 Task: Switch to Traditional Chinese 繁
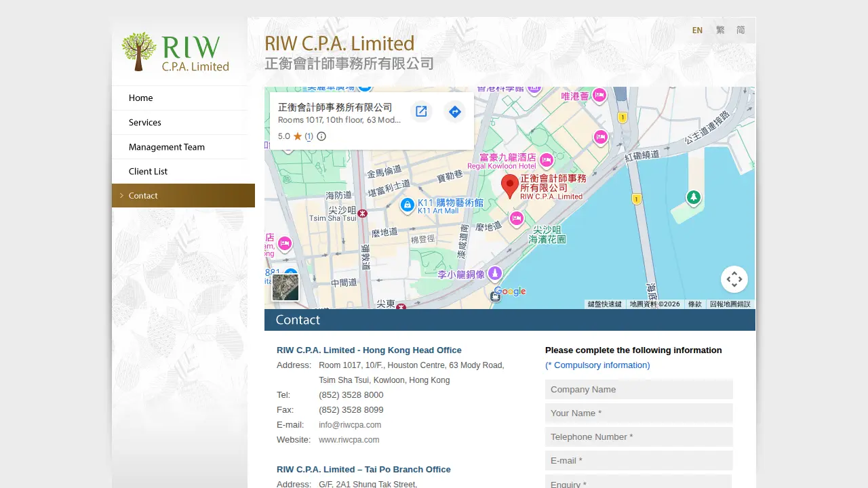pyautogui.click(x=720, y=30)
